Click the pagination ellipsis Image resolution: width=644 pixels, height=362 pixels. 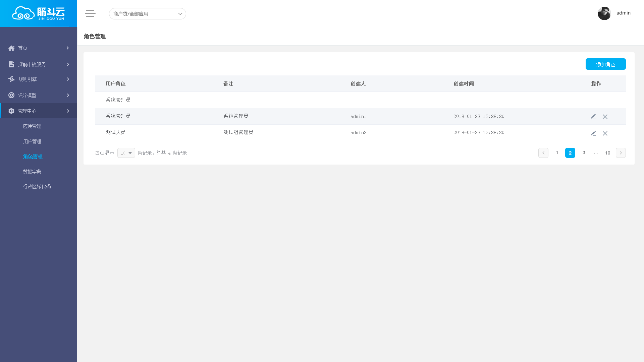tap(596, 153)
